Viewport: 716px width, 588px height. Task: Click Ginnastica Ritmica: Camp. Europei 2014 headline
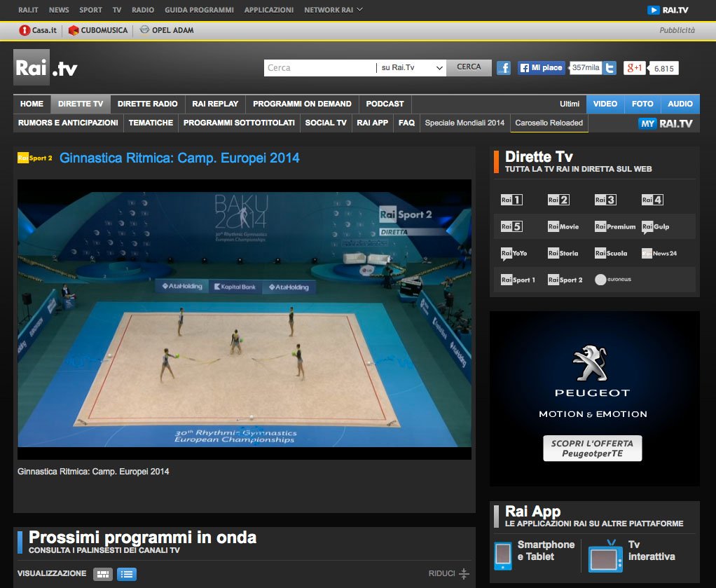[x=179, y=158]
